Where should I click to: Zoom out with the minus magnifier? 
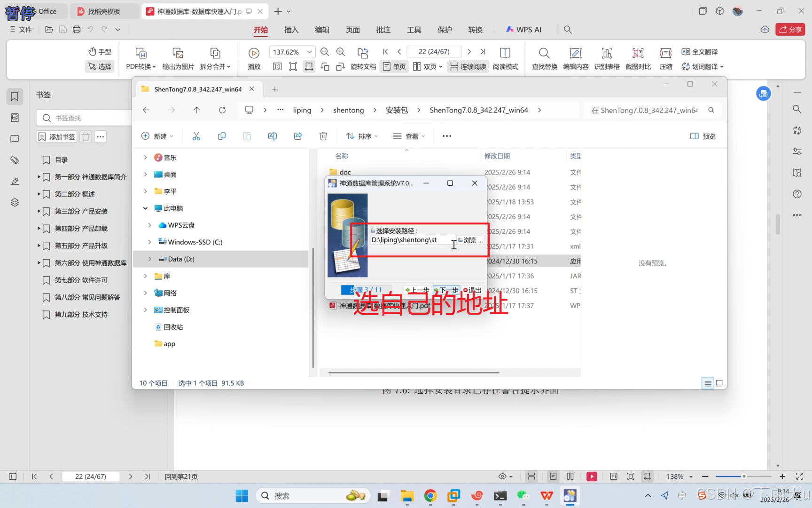324,52
